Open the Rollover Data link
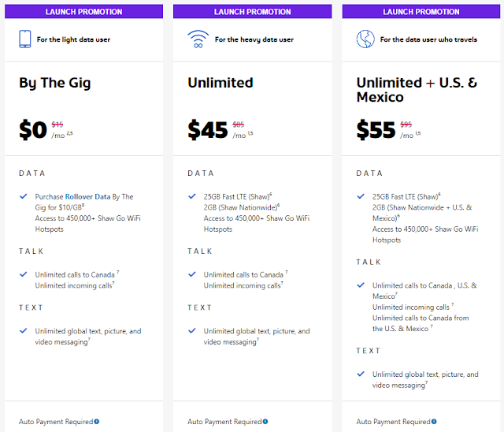 89,197
